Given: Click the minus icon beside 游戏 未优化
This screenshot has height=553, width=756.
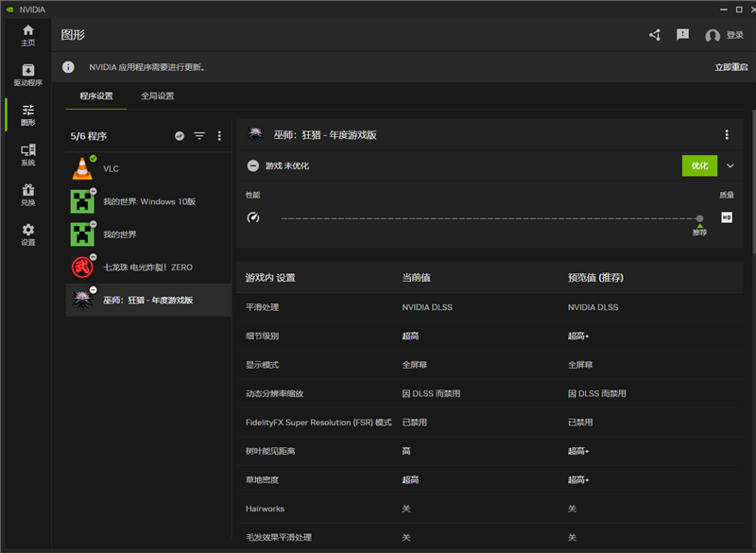Looking at the screenshot, I should click(252, 165).
